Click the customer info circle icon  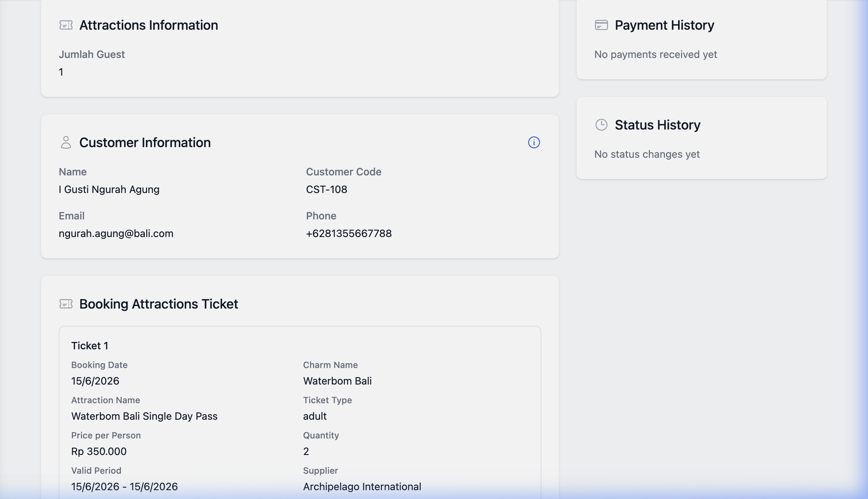534,142
